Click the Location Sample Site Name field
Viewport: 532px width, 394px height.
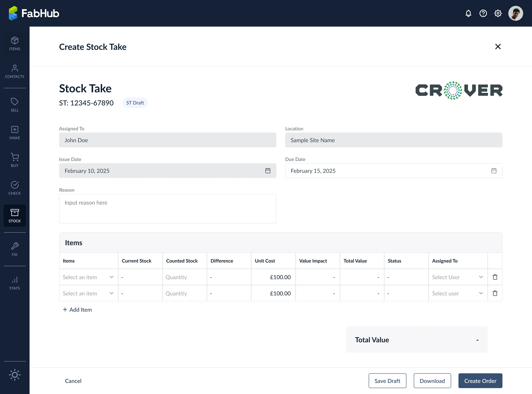[x=394, y=140]
